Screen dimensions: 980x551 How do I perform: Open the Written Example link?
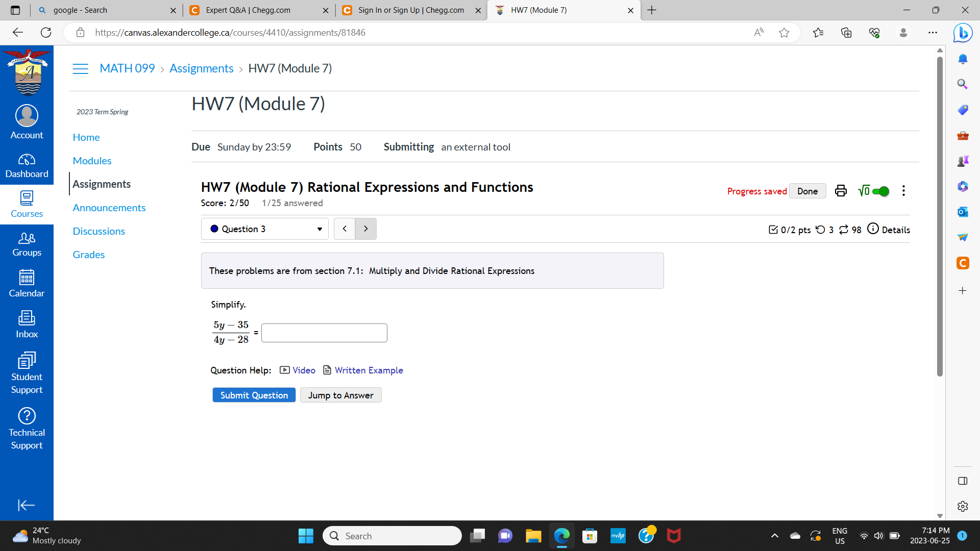pos(369,370)
